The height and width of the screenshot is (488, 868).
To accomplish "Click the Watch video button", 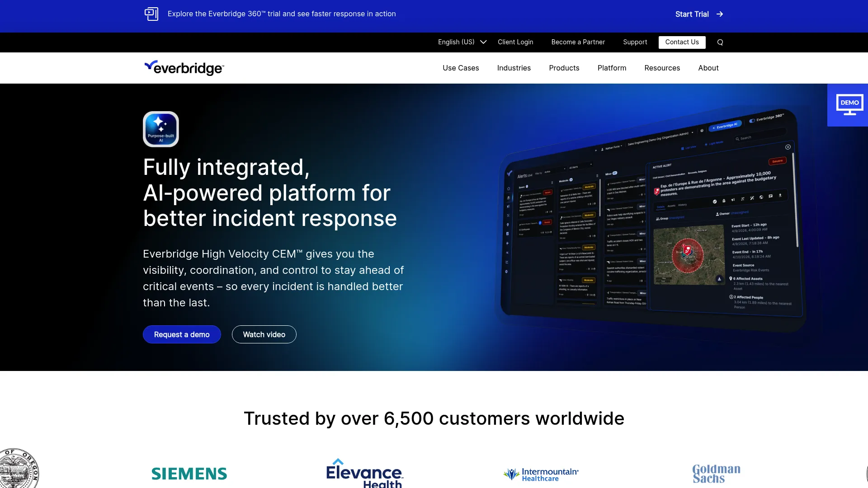I will tap(264, 334).
